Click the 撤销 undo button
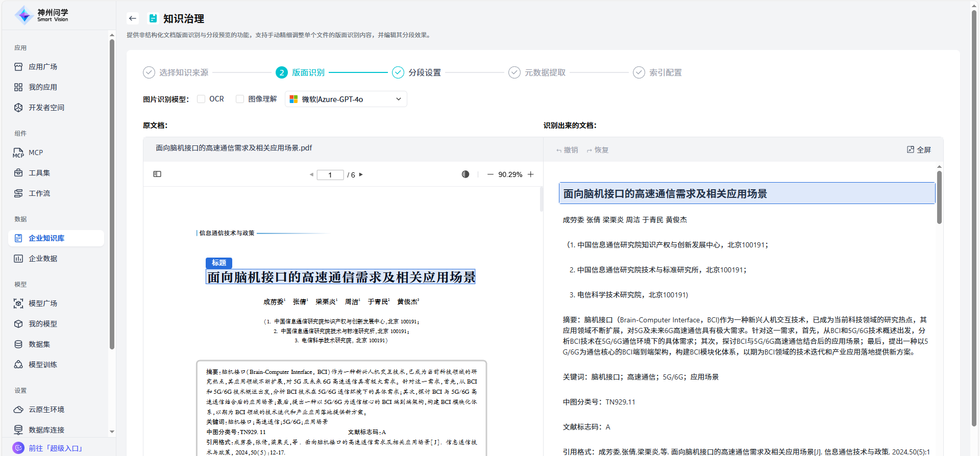Screen dimensions: 980x456 click(567, 150)
